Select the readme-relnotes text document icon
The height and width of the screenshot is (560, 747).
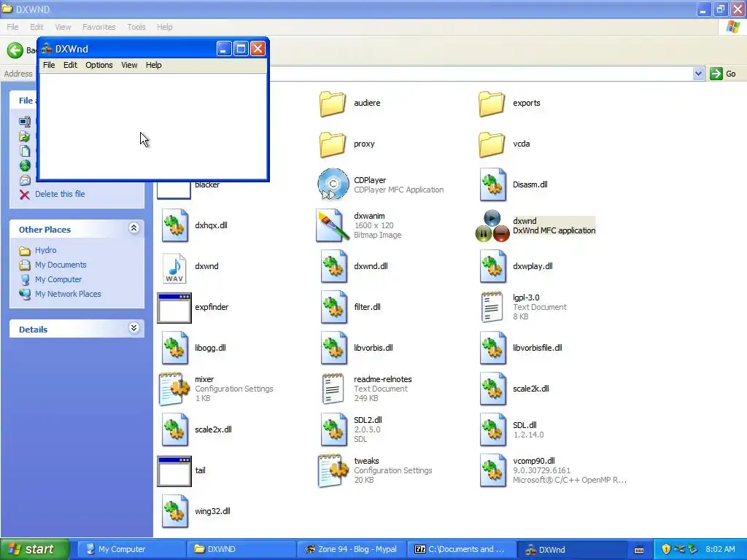pyautogui.click(x=333, y=389)
